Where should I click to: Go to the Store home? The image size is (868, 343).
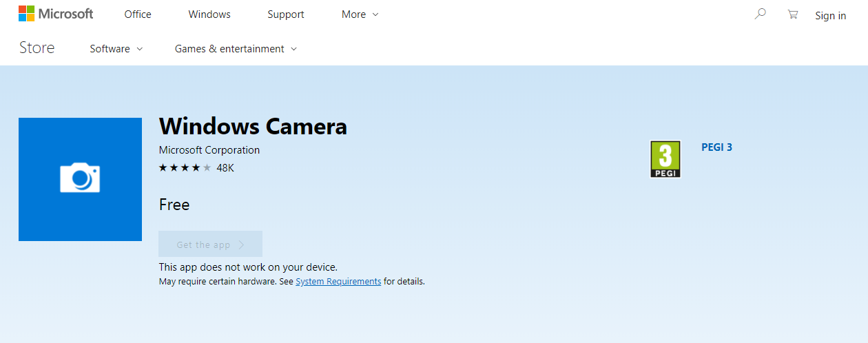pos(37,48)
